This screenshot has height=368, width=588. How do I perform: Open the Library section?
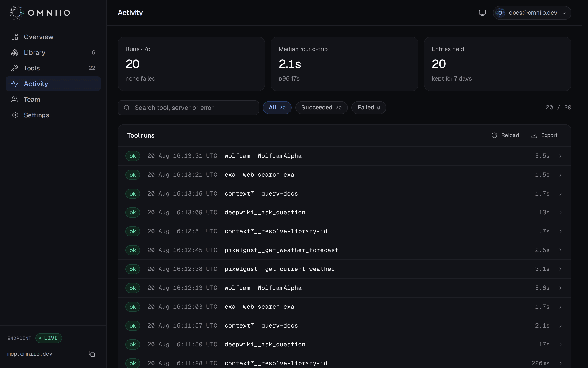click(53, 52)
